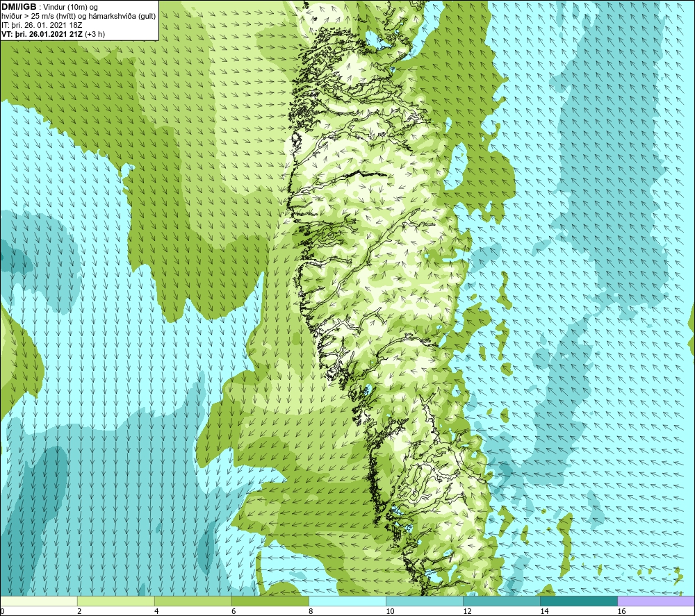This screenshot has height=616, width=695.
Task: Click the 'hviður > 25 m/s (hvítt)' line
Action: (x=79, y=17)
